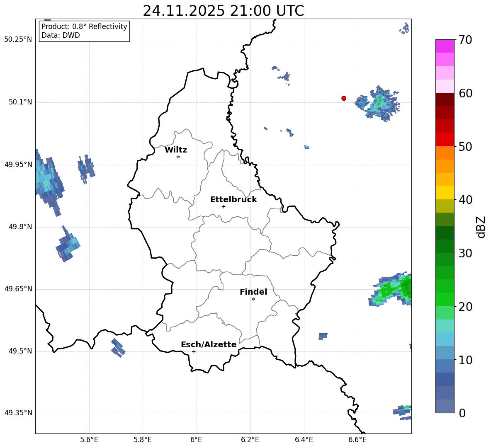Click the 60 tick on colorbar
This screenshot has width=491, height=448.
(465, 94)
